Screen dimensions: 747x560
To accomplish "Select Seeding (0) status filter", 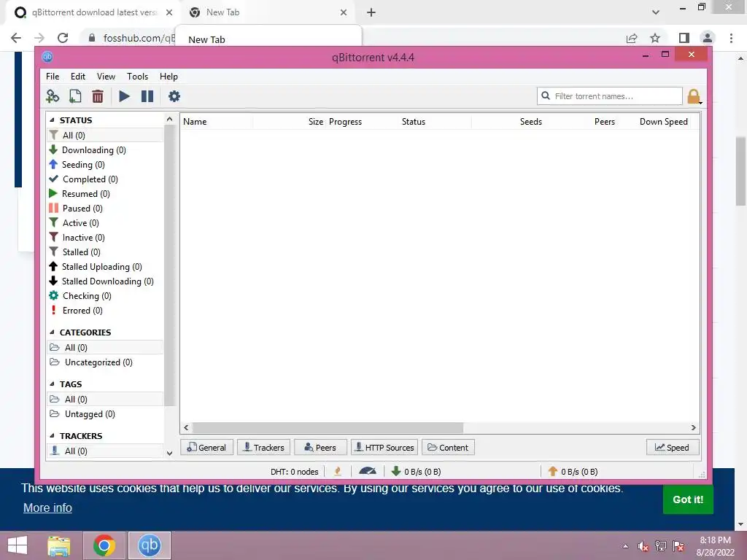I will [83, 165].
